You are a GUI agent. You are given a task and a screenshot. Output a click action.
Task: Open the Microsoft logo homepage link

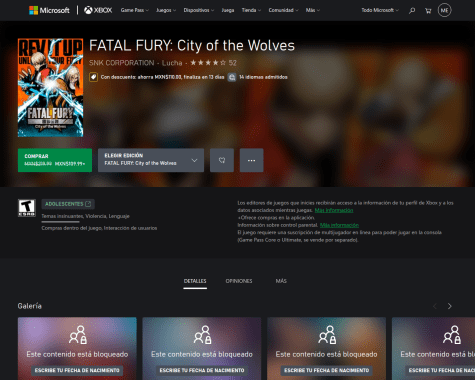coord(49,10)
